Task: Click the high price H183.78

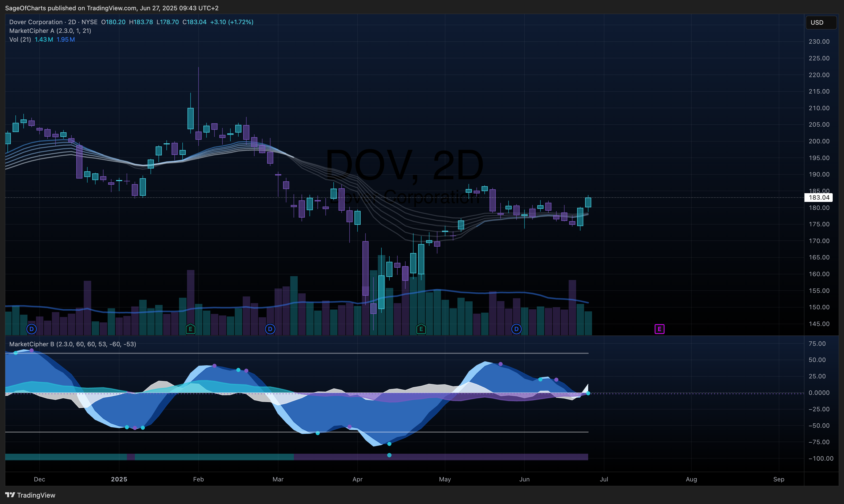Action: tap(141, 22)
